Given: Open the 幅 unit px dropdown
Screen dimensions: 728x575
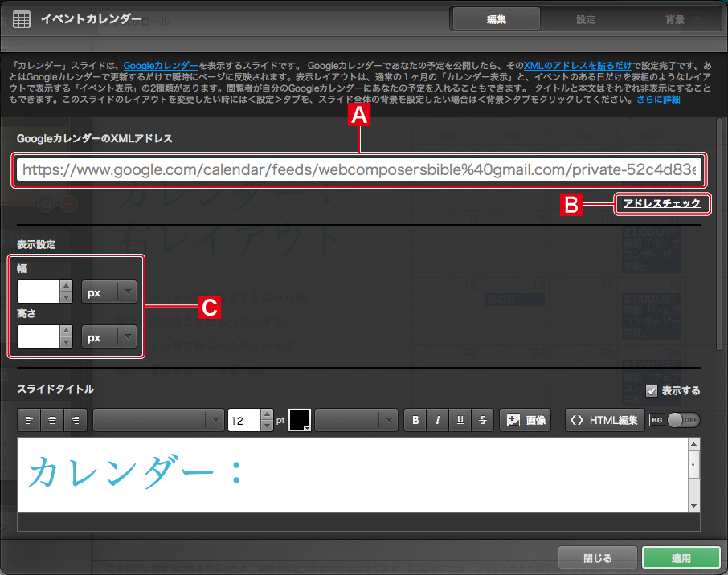Looking at the screenshot, I should pyautogui.click(x=109, y=292).
